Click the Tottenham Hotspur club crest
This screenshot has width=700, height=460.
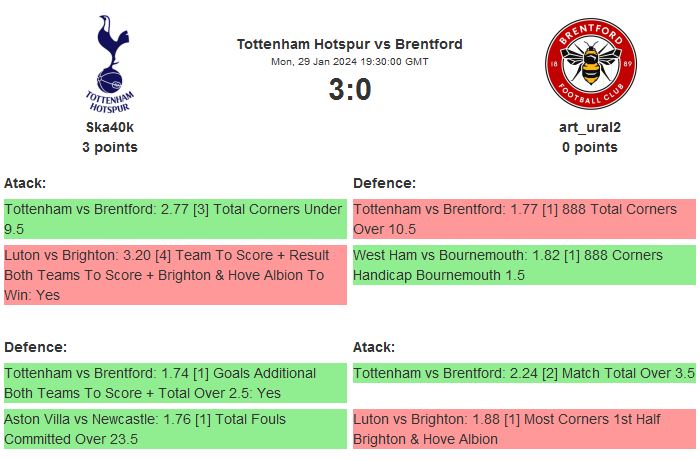coord(110,62)
